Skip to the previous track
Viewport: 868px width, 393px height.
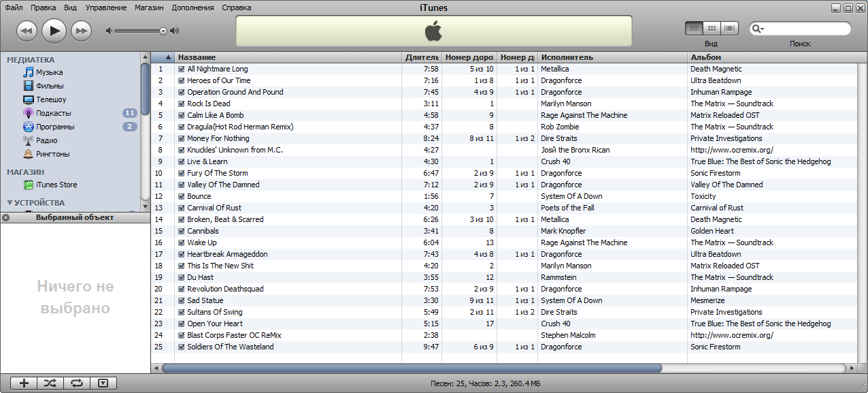27,31
